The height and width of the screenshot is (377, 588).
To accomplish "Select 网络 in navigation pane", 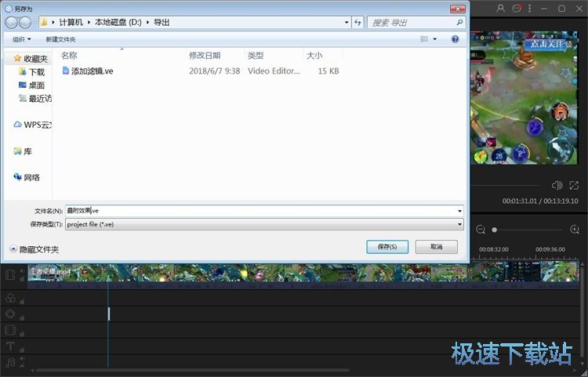I will (27, 177).
